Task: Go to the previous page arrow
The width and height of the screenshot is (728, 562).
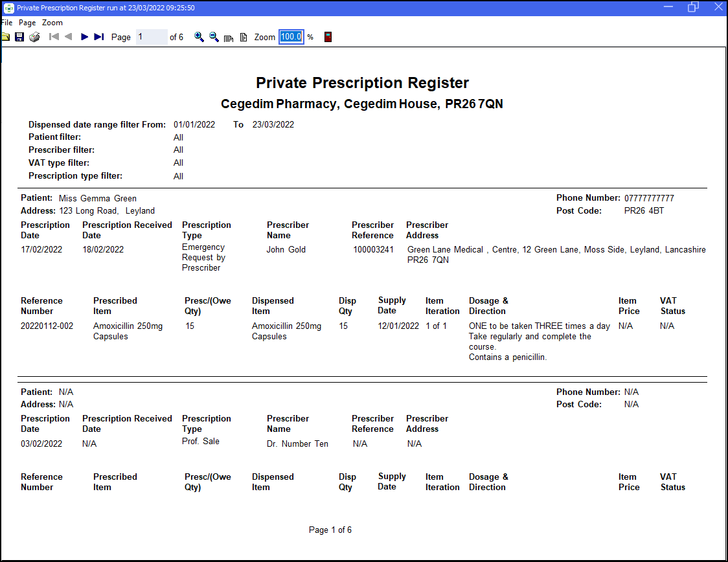Action: pos(69,37)
